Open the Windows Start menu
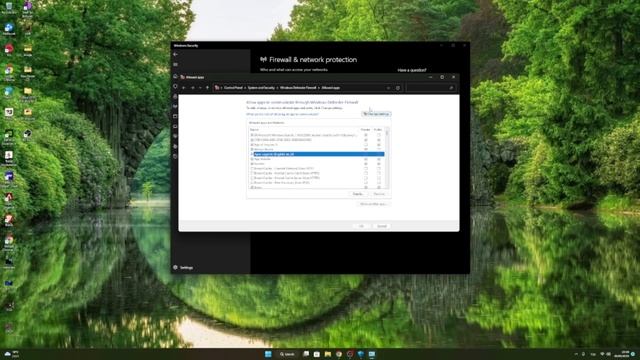Image resolution: width=640 pixels, height=360 pixels. click(x=268, y=354)
